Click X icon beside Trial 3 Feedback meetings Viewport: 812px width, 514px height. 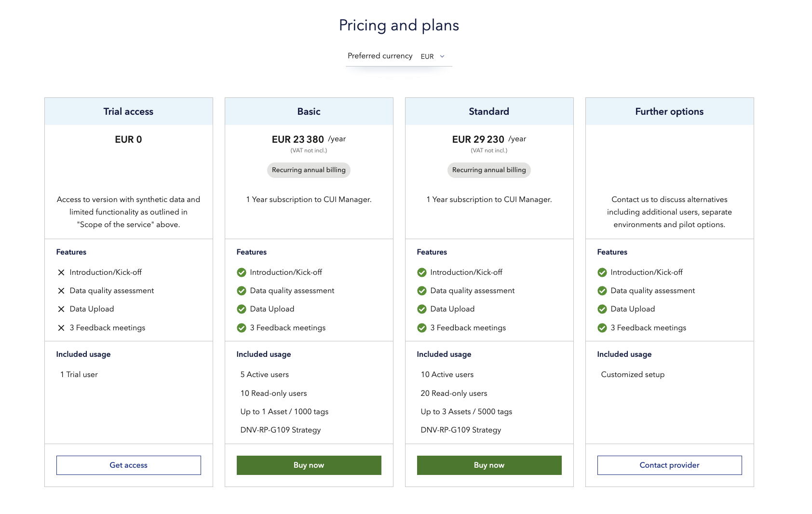[x=61, y=328]
